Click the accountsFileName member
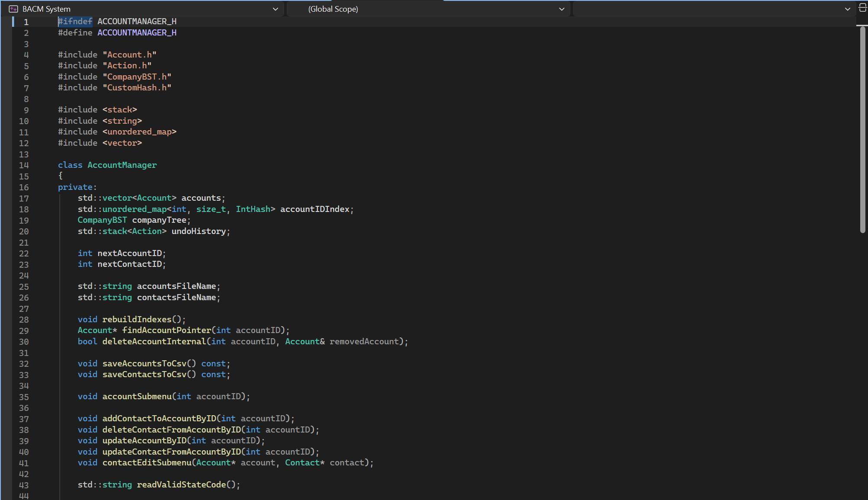 (x=176, y=286)
